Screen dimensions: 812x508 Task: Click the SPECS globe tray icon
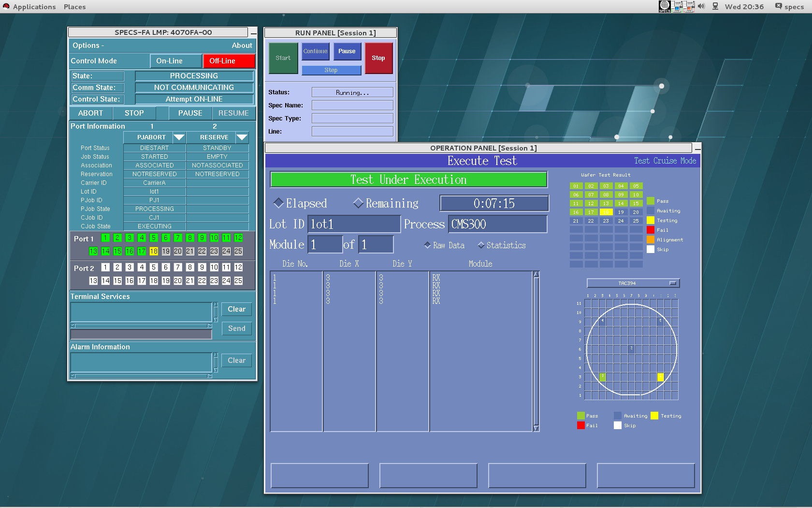(665, 6)
